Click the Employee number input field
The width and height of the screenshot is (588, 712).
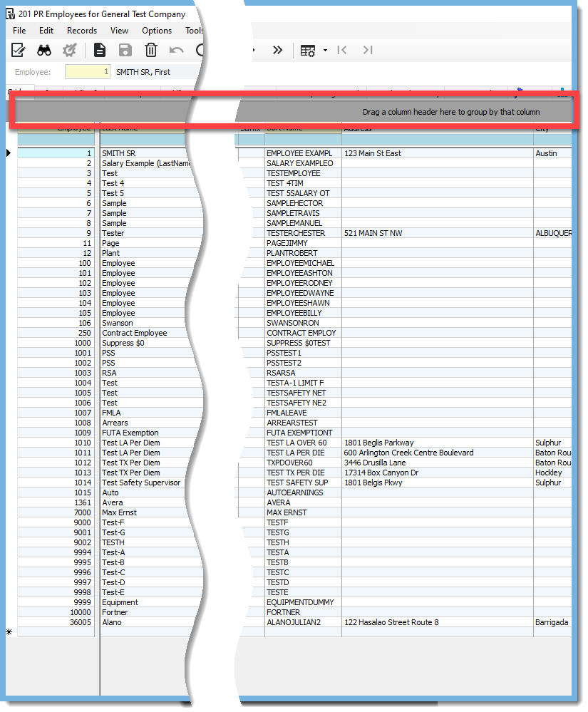pos(87,72)
